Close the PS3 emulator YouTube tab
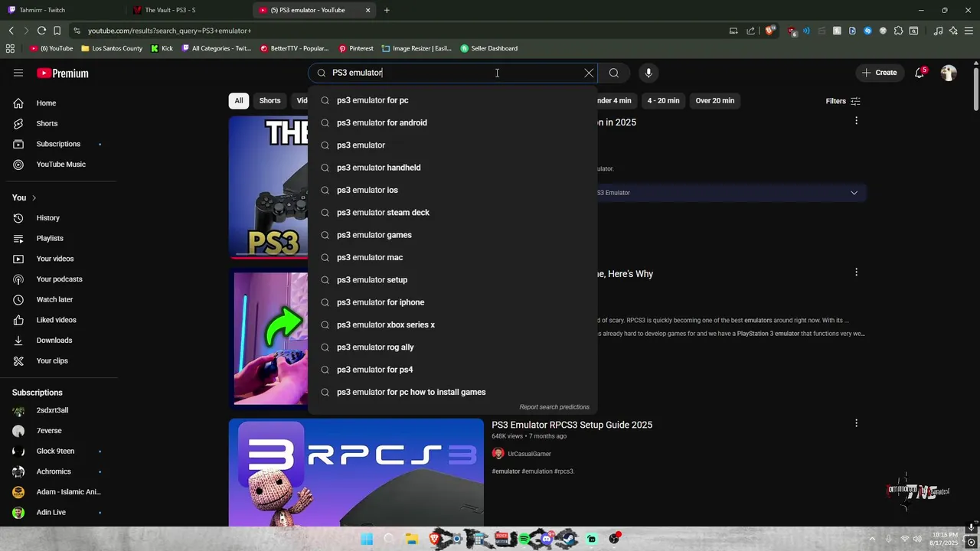 tap(367, 10)
